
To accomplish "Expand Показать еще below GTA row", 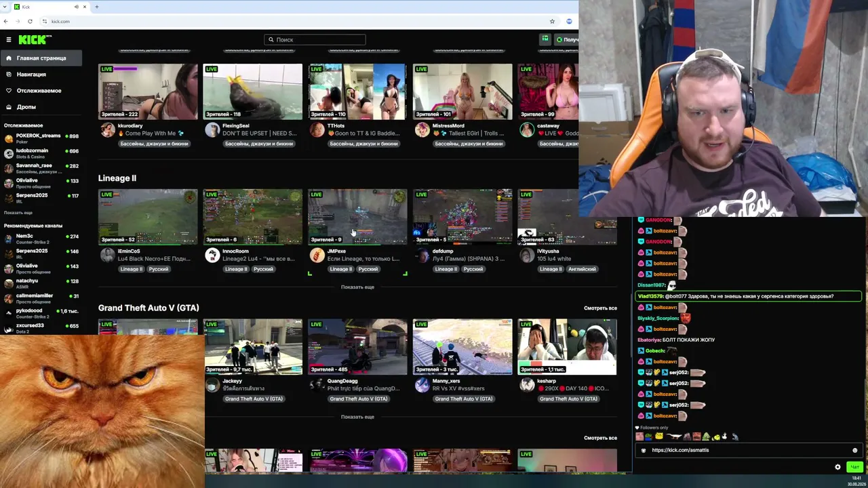I will click(357, 417).
